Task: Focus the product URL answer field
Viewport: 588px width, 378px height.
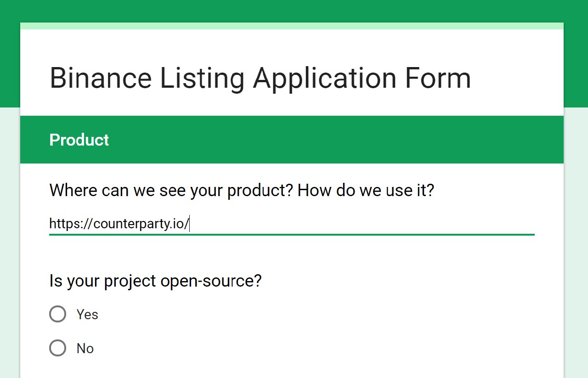Action: coord(292,224)
